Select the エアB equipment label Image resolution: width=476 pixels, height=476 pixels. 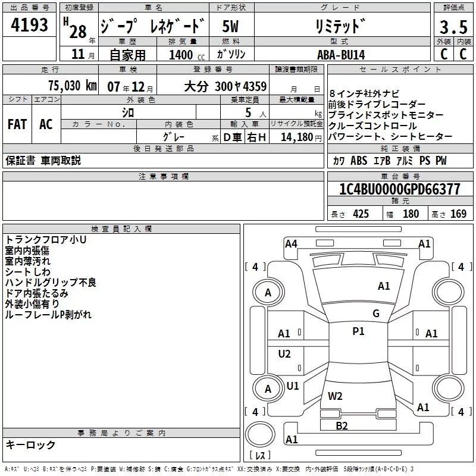[382, 161]
